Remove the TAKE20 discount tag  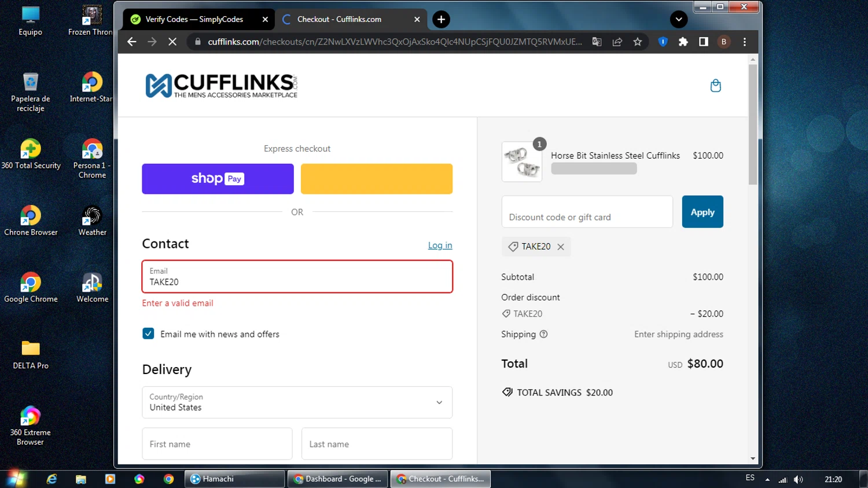(x=561, y=247)
